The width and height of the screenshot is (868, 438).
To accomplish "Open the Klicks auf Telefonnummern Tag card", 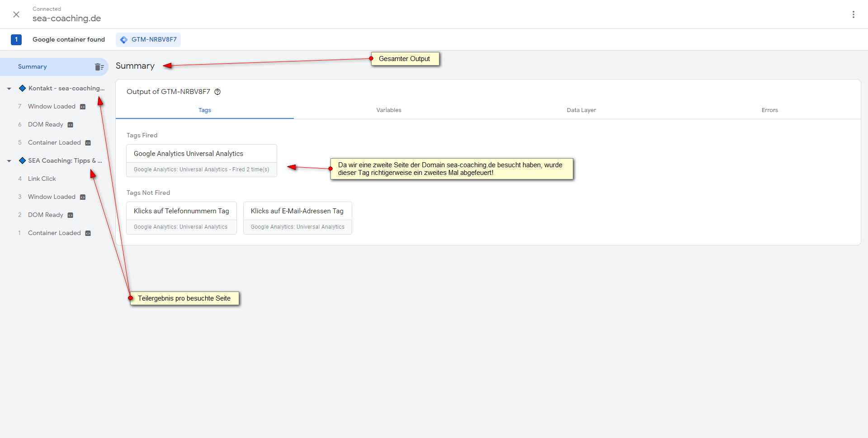I will click(x=181, y=218).
